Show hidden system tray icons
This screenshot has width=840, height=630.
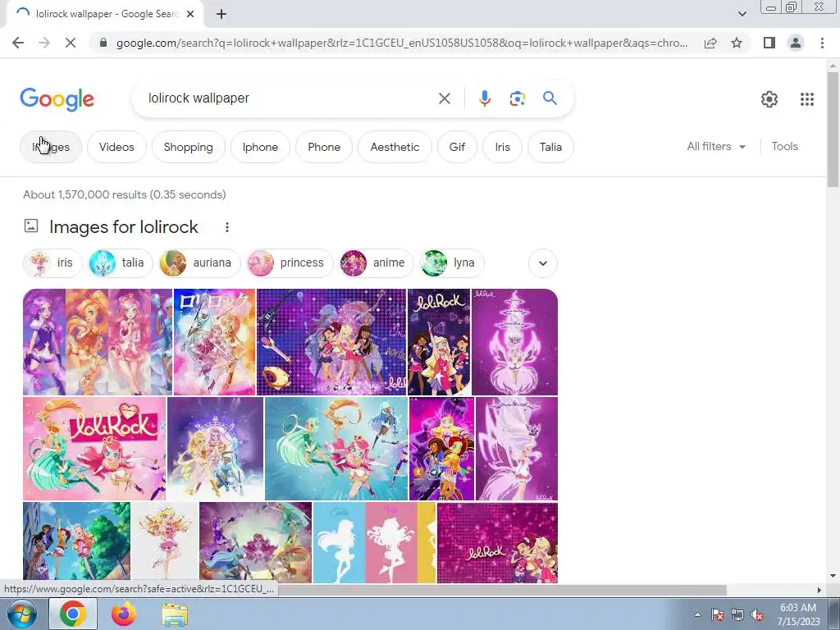(x=697, y=615)
